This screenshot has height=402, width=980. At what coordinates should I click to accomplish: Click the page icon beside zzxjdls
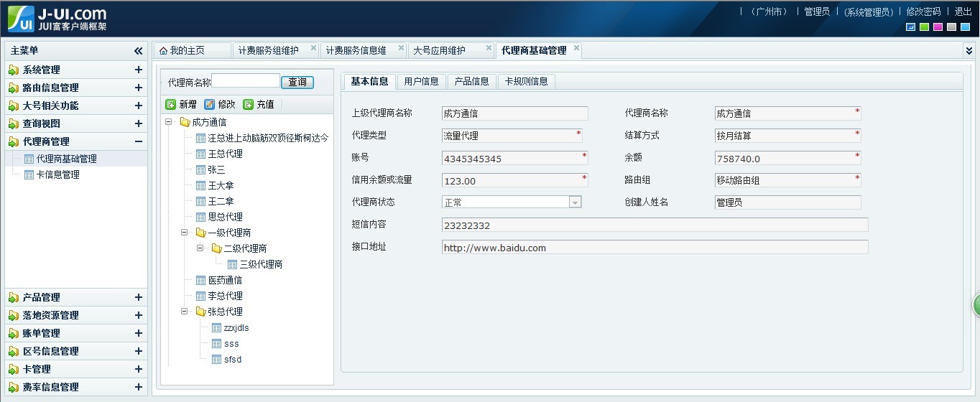click(x=216, y=327)
